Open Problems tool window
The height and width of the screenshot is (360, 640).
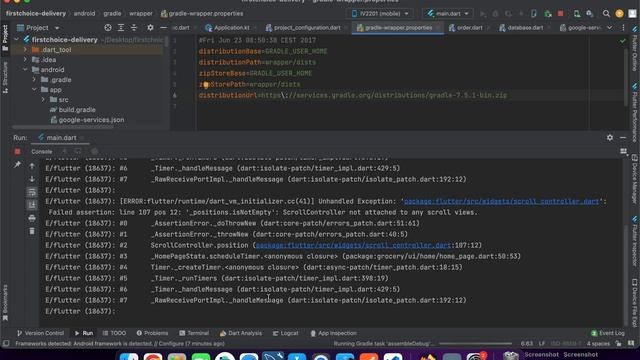[x=152, y=333]
